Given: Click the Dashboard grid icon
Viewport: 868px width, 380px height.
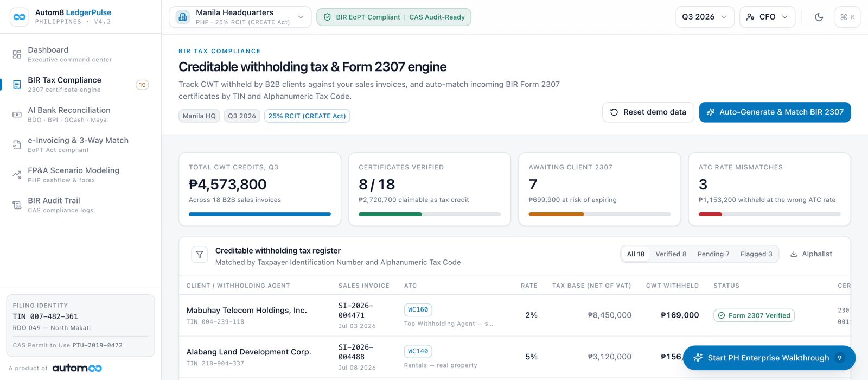Looking at the screenshot, I should 17,54.
